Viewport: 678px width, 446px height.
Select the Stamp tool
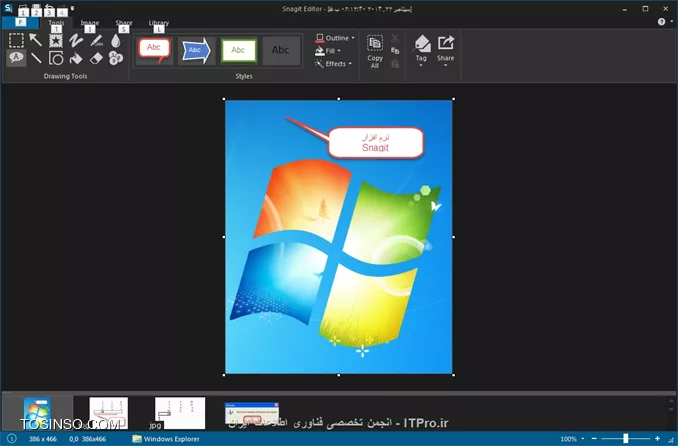point(56,40)
